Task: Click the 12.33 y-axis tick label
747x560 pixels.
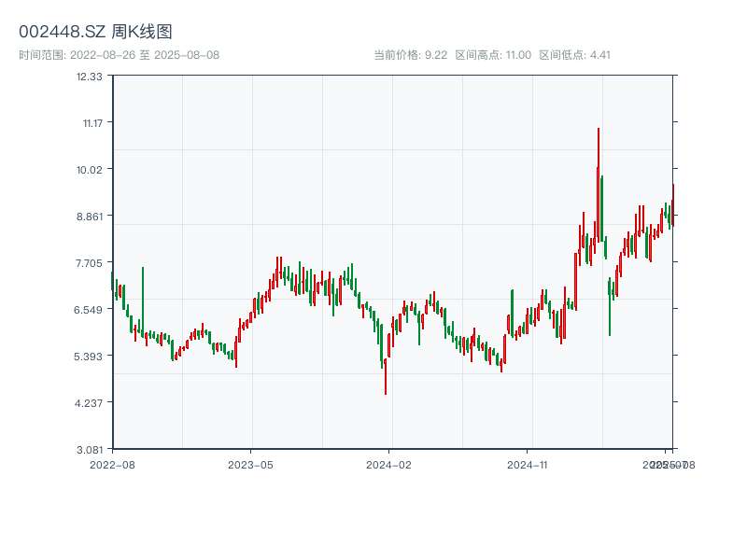Action: (90, 76)
